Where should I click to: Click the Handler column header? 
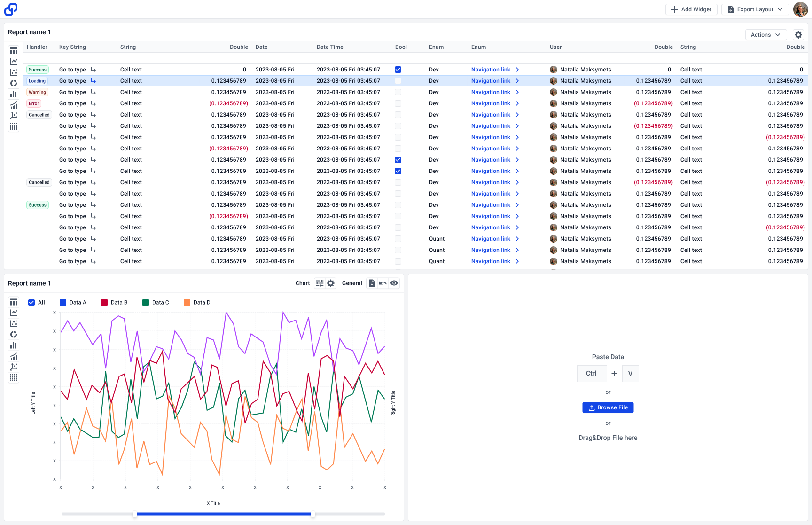37,47
